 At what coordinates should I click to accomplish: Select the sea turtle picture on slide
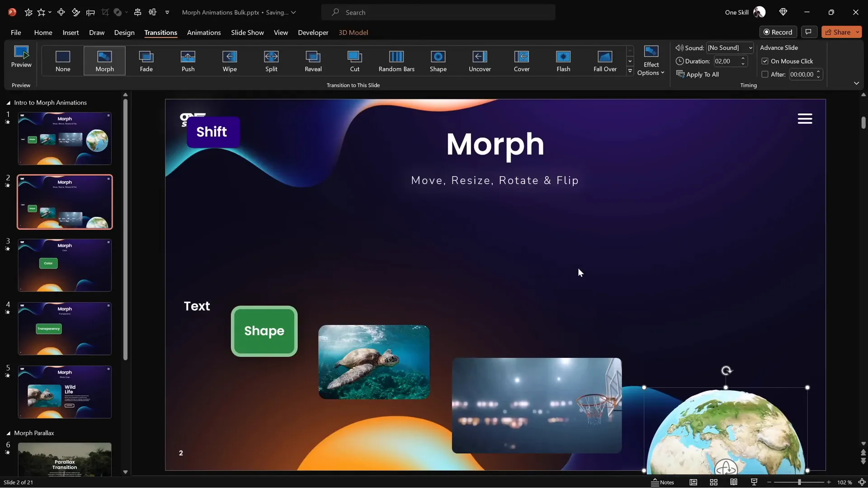[374, 362]
